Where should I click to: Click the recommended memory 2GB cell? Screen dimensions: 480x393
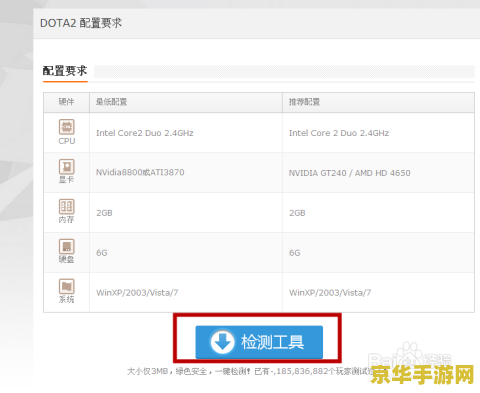click(x=378, y=213)
